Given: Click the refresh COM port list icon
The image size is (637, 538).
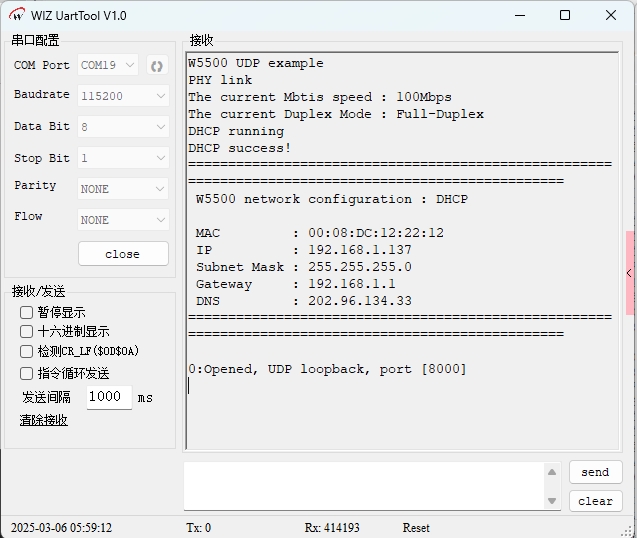Looking at the screenshot, I should [156, 66].
